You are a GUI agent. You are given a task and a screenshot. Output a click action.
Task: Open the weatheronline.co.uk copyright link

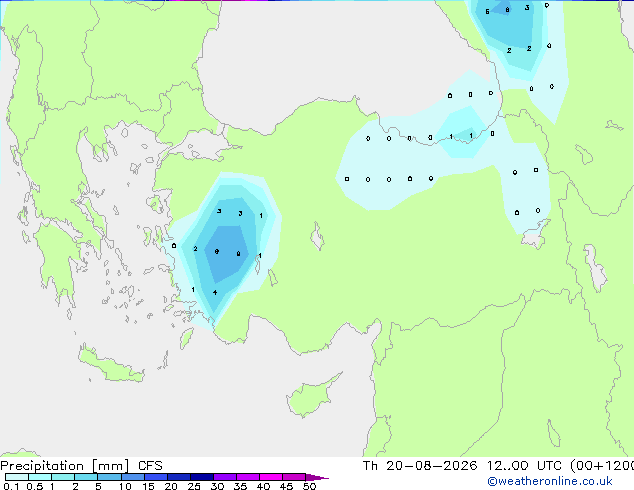[x=549, y=481]
